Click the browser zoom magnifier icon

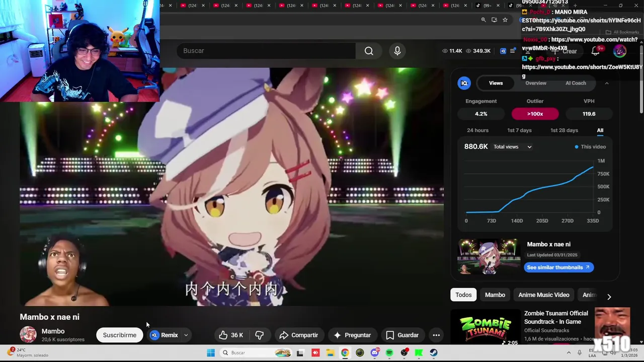pyautogui.click(x=484, y=20)
